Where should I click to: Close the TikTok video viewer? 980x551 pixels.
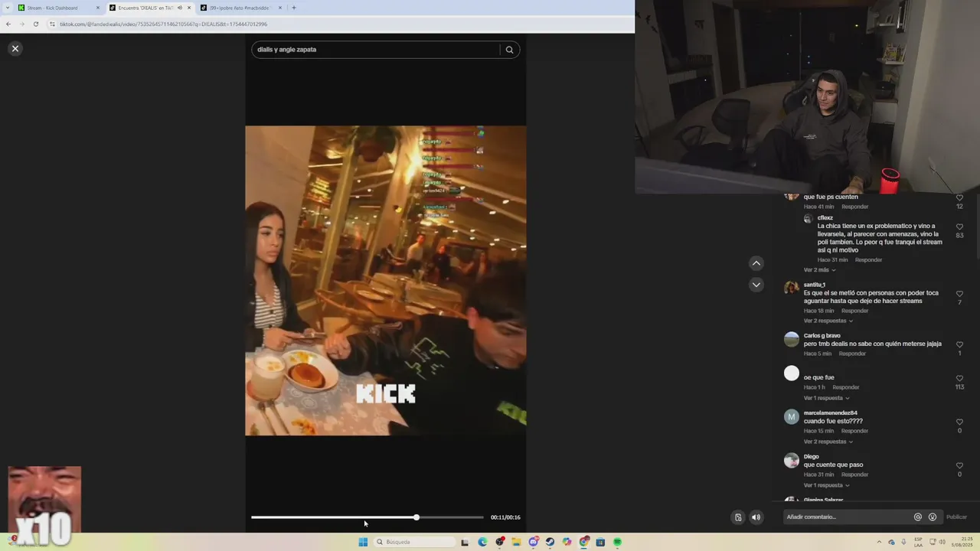pyautogui.click(x=15, y=48)
